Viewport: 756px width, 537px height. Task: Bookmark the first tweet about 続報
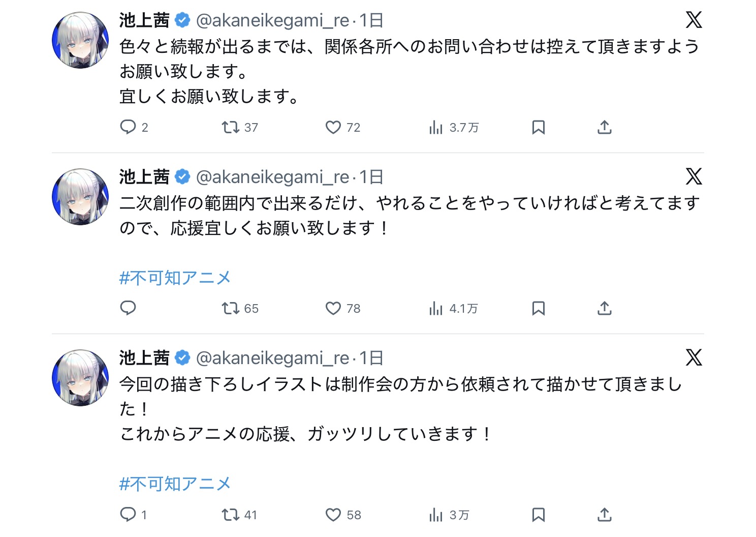tap(538, 127)
